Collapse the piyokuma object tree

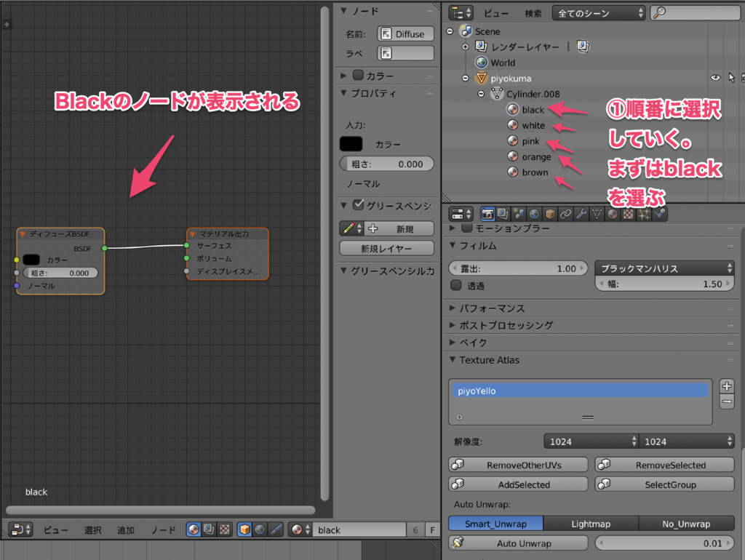click(466, 78)
